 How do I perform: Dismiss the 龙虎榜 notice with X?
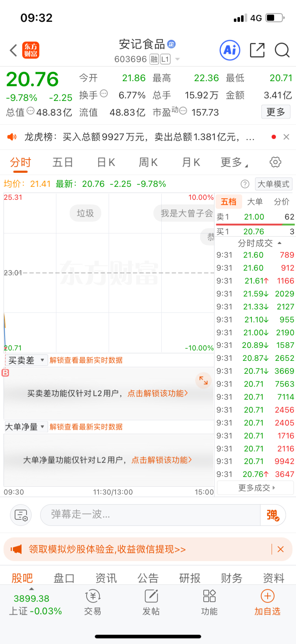point(286,137)
